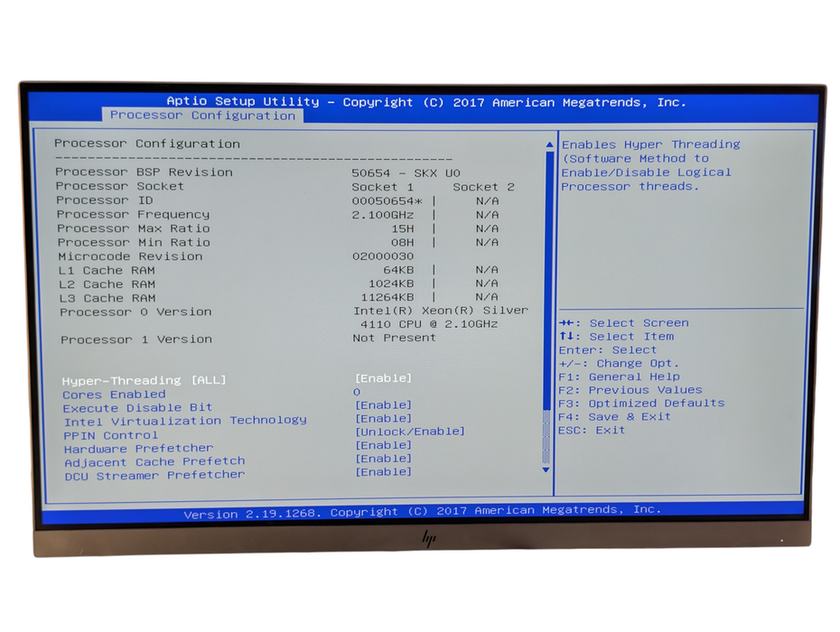
Task: Change Execute Disable Bit [Enable] value
Action: (x=384, y=404)
